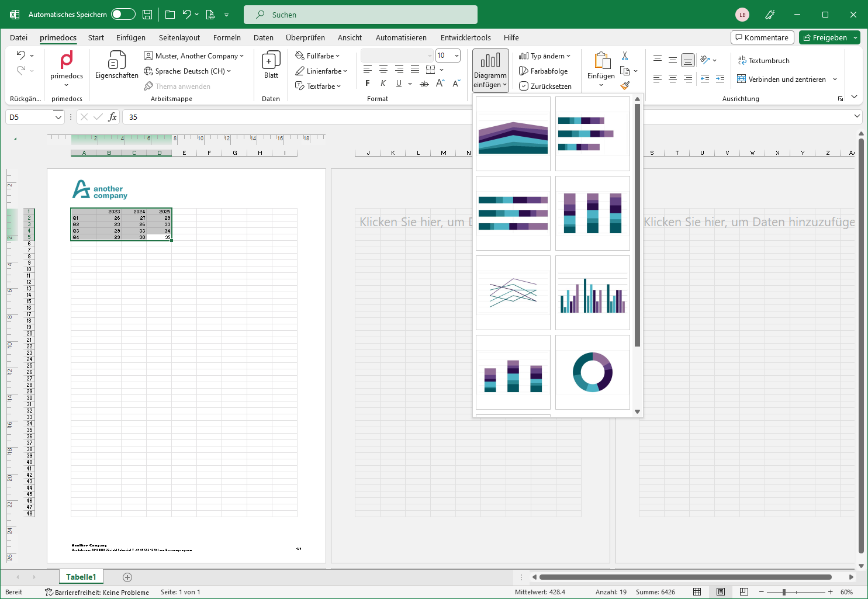Select the donut chart thumbnail
The width and height of the screenshot is (868, 599).
[592, 372]
